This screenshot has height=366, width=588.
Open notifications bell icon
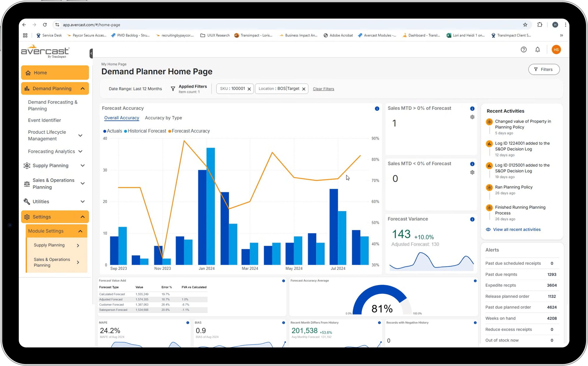(x=537, y=50)
